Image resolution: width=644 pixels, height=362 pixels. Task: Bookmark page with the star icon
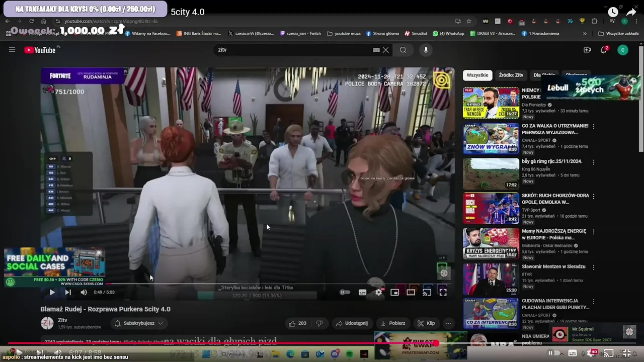[469, 21]
